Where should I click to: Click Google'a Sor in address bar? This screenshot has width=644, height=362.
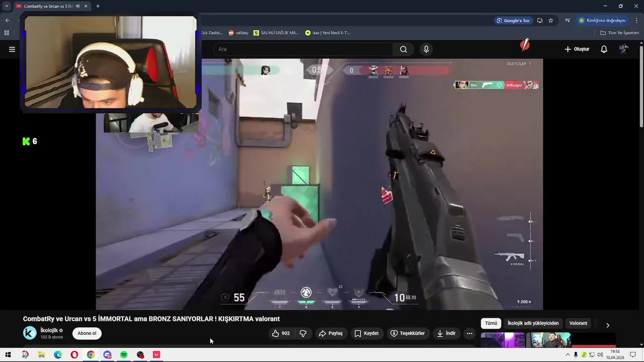click(x=513, y=21)
